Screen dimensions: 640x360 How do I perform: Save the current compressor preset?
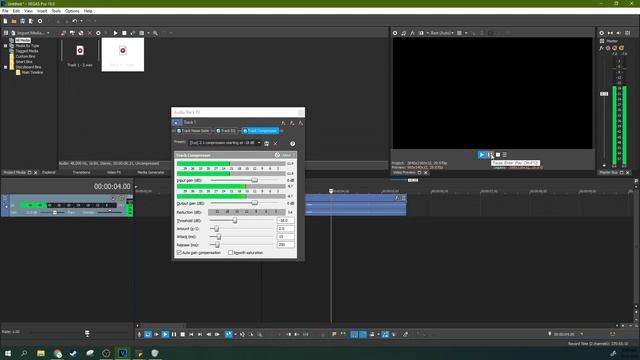click(x=267, y=144)
